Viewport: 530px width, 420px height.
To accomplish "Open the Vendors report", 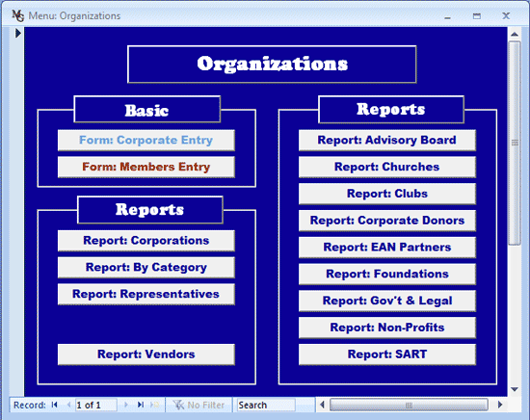I will 146,354.
